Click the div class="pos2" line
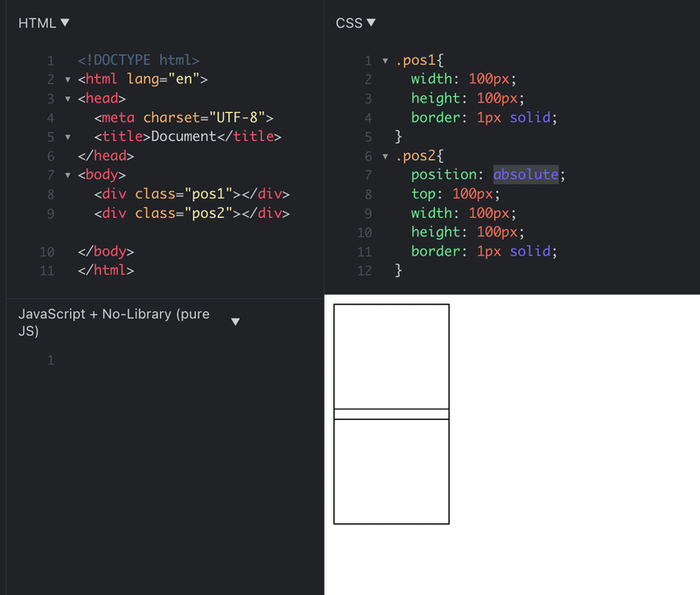The image size is (700, 595). pyautogui.click(x=192, y=213)
